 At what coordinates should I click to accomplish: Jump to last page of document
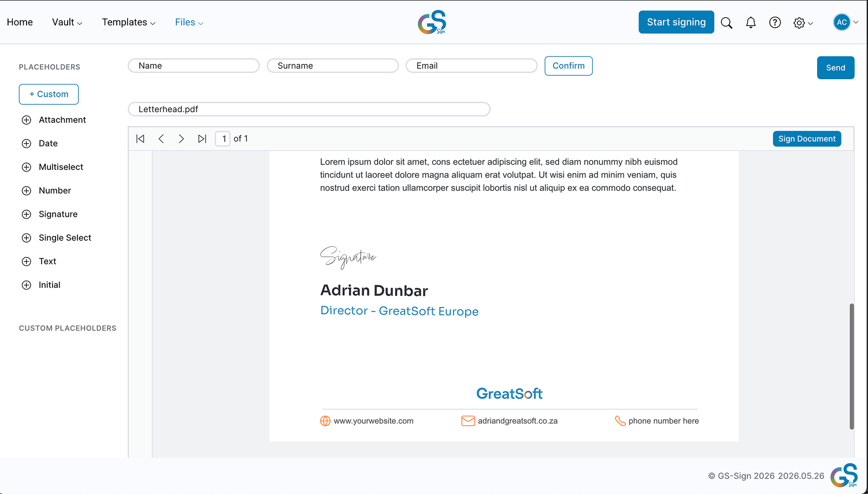(202, 139)
